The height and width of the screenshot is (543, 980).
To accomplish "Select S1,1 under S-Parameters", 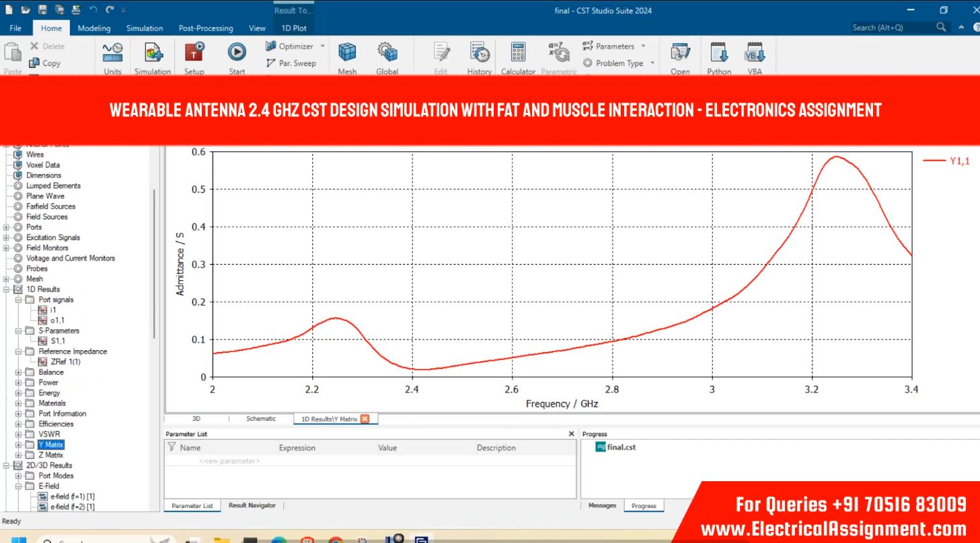I will pyautogui.click(x=58, y=341).
